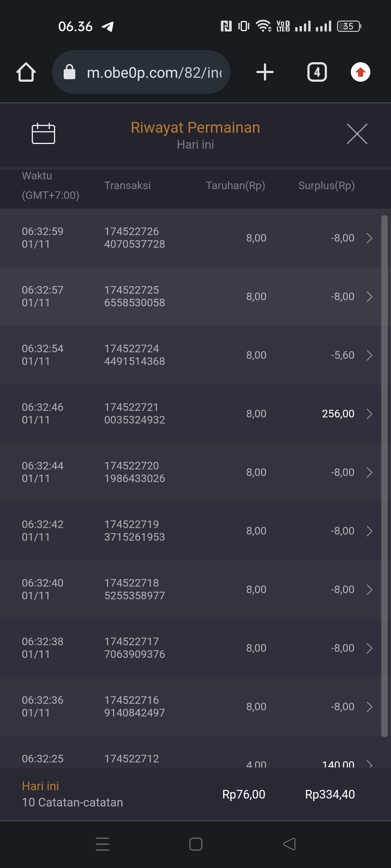Tap the red upload arrow browser icon
This screenshot has height=868, width=391.
coord(360,72)
